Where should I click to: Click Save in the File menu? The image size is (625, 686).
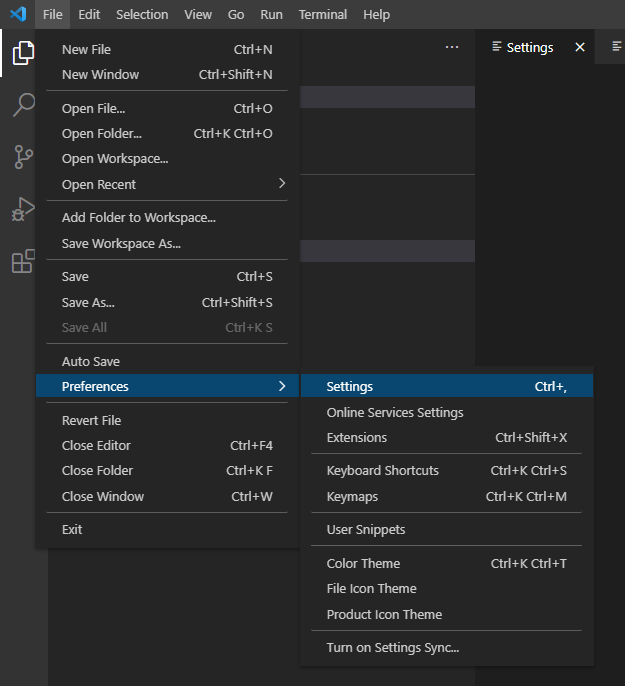point(168,276)
